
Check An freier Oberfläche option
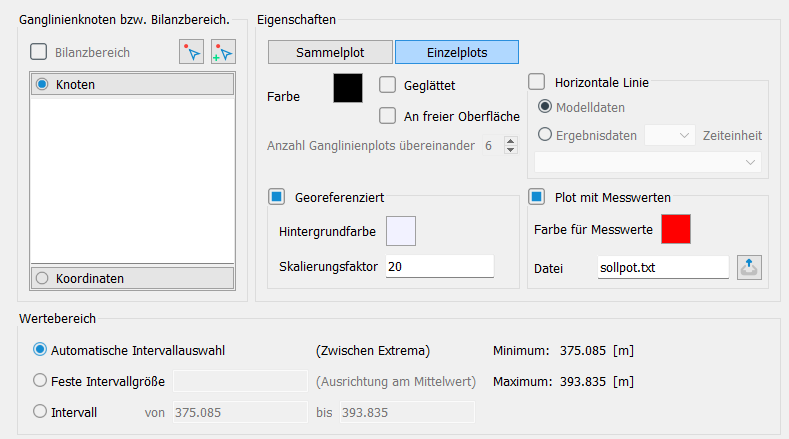pos(387,115)
